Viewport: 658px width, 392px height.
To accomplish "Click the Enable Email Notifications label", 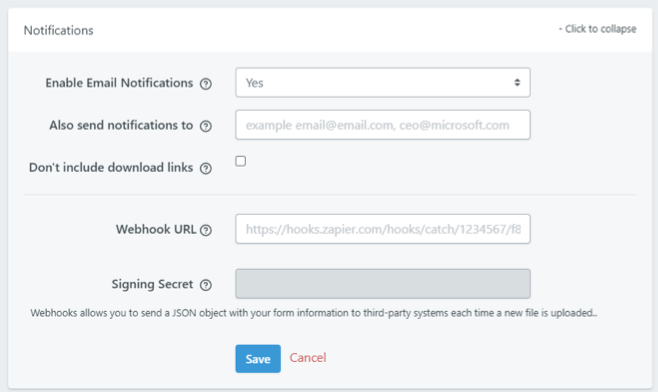I will tap(119, 83).
